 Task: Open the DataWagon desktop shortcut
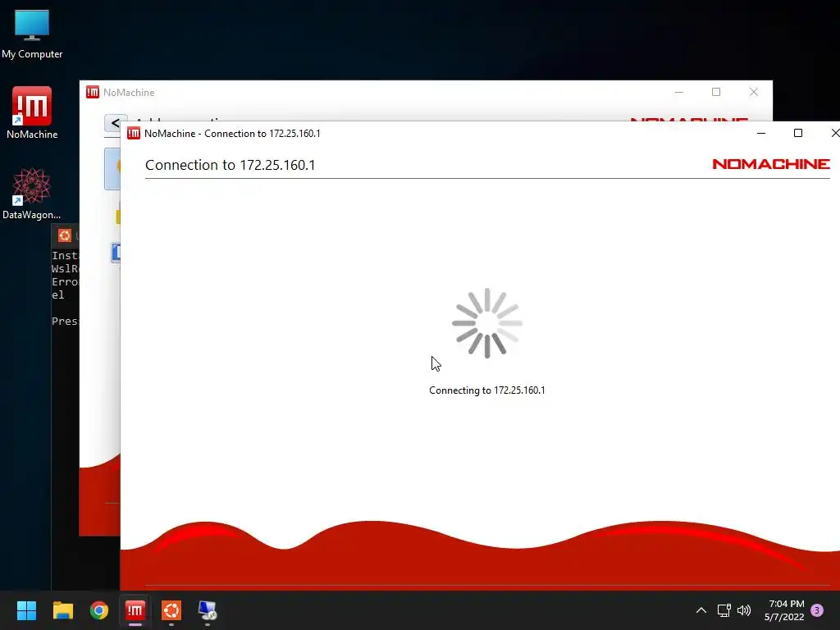[32, 194]
